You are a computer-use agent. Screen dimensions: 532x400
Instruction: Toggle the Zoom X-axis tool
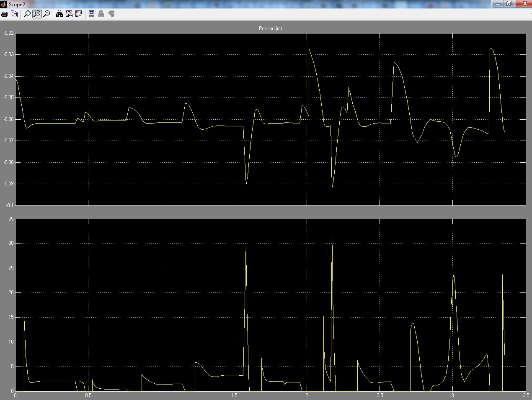tap(37, 14)
